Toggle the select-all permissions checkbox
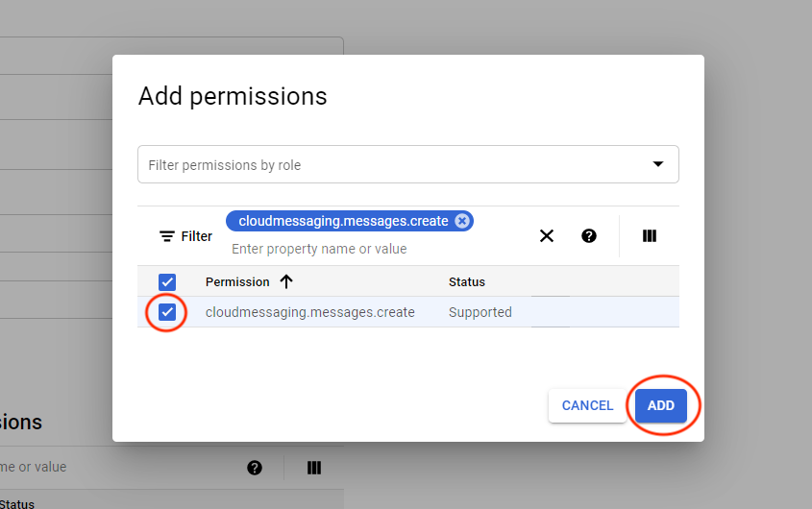The image size is (812, 509). click(167, 282)
